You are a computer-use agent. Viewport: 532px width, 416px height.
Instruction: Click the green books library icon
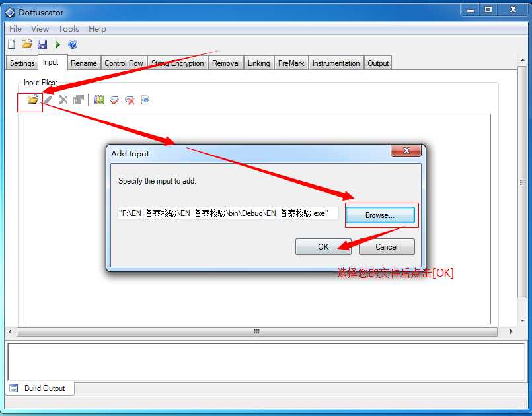coord(98,100)
